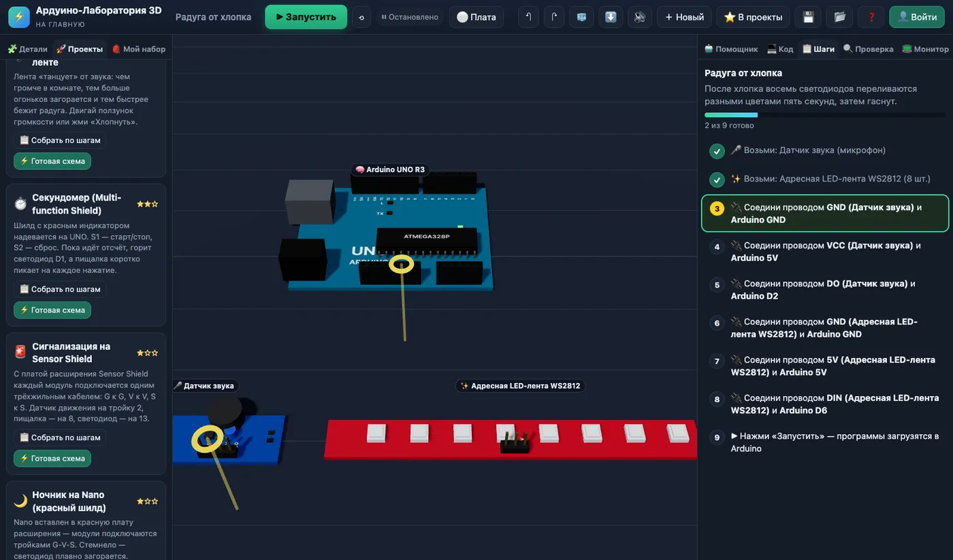Image resolution: width=953 pixels, height=560 pixels.
Task: Click the 3D cube view icon
Action: click(x=582, y=17)
